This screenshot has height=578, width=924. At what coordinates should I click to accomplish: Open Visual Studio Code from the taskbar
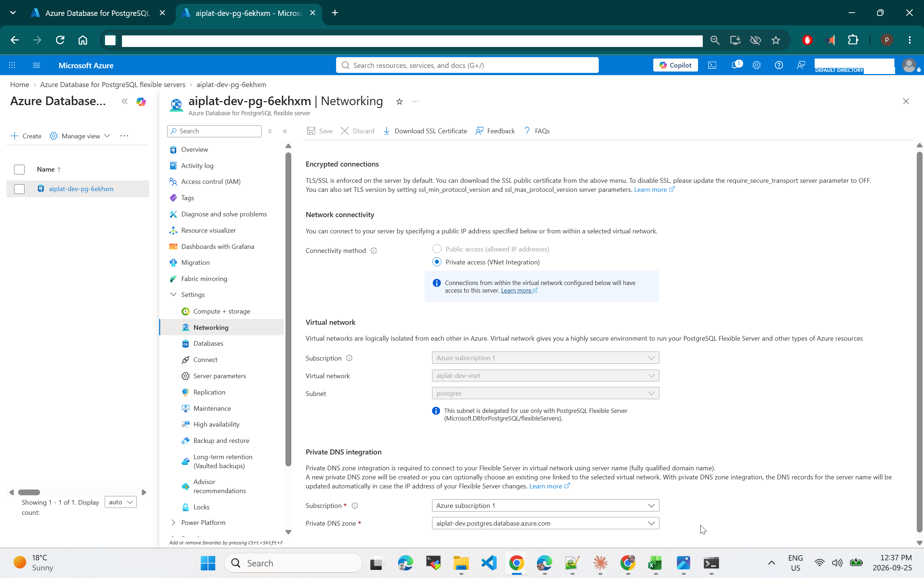click(x=489, y=563)
